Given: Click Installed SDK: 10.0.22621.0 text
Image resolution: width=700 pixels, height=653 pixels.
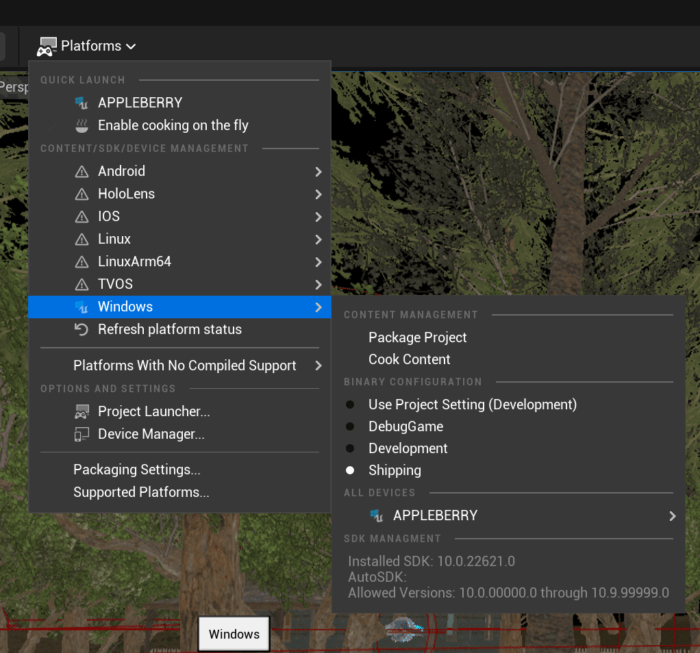Looking at the screenshot, I should pos(431,561).
